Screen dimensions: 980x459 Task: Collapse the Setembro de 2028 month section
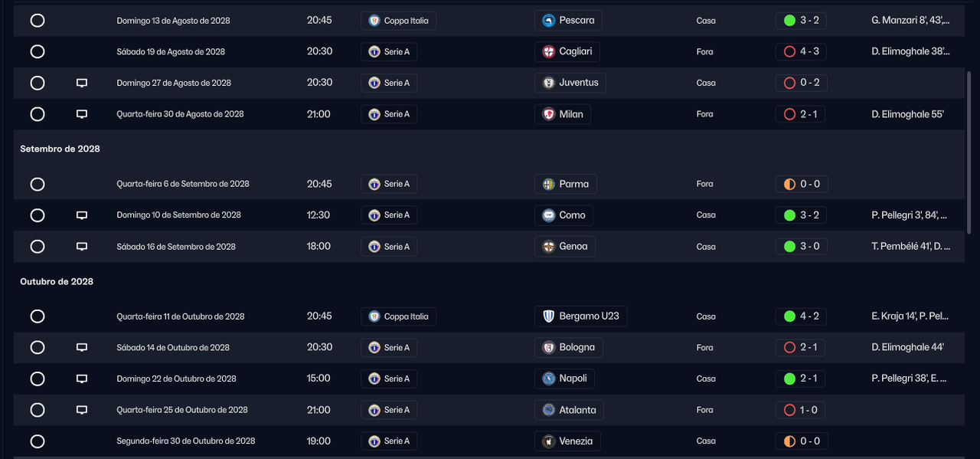[60, 149]
